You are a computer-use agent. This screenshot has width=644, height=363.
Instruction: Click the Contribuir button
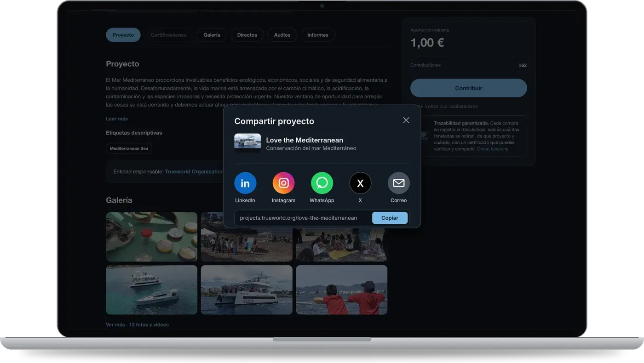(469, 88)
